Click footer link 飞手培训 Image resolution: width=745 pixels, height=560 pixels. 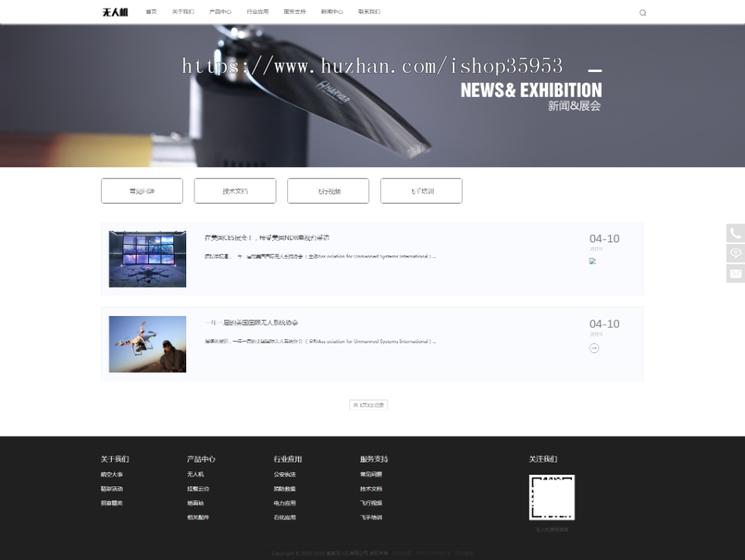click(x=371, y=517)
